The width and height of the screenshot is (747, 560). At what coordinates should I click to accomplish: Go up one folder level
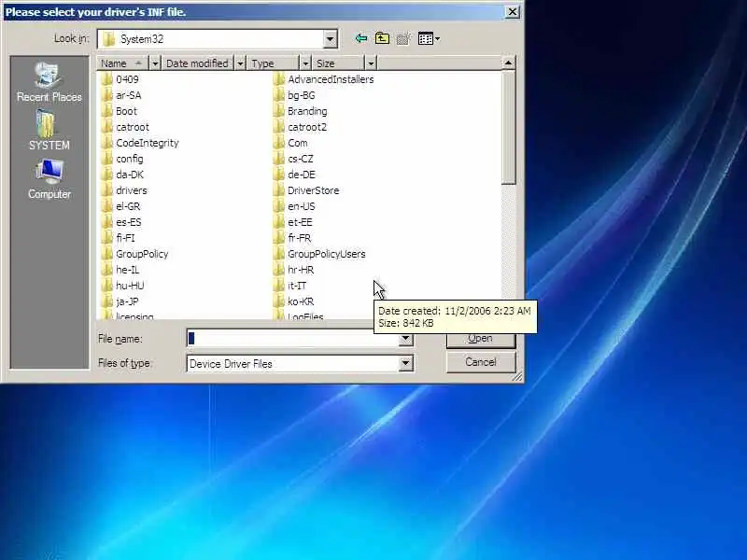[x=382, y=38]
